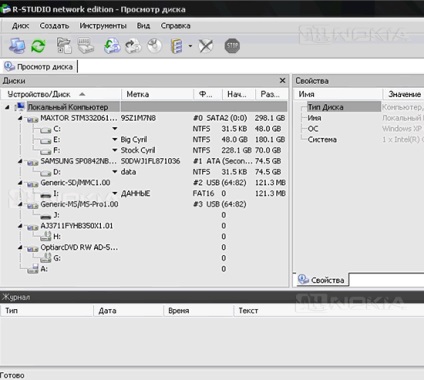Click the create region disc icon

point(154,46)
